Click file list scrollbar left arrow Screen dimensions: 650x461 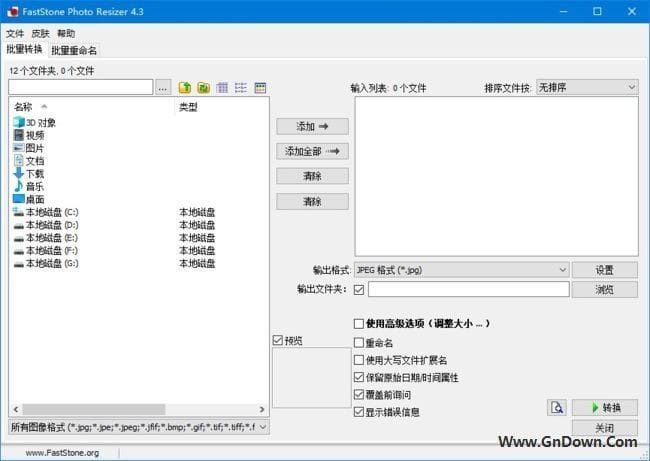16,410
